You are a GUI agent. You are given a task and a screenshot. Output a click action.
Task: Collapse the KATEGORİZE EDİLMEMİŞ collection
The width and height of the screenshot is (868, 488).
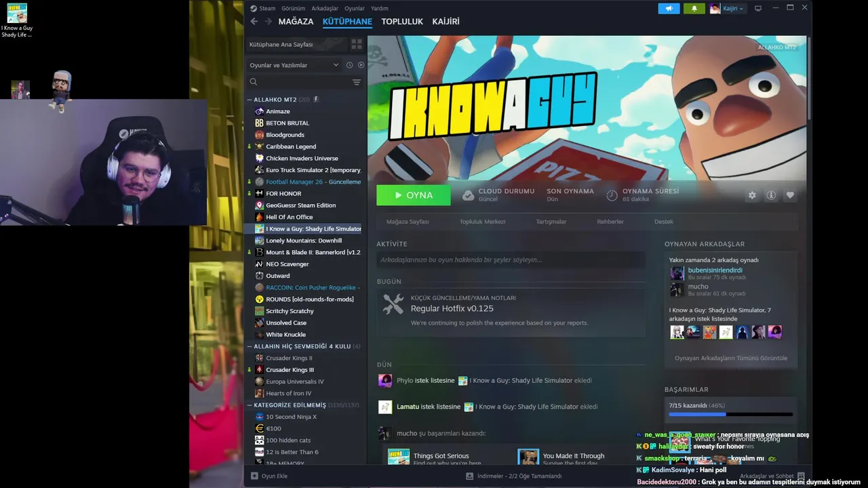click(x=250, y=405)
